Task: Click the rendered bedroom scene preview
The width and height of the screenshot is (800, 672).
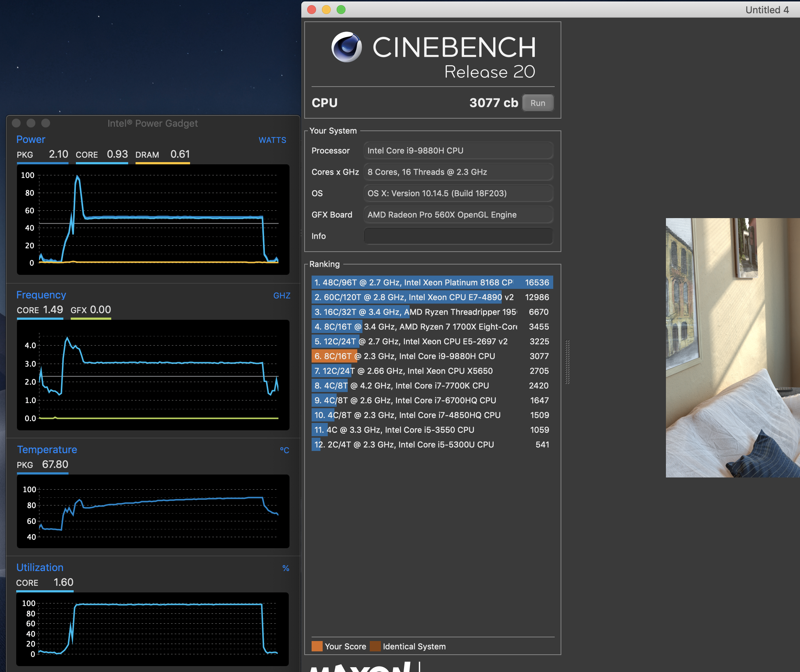Action: [732, 347]
